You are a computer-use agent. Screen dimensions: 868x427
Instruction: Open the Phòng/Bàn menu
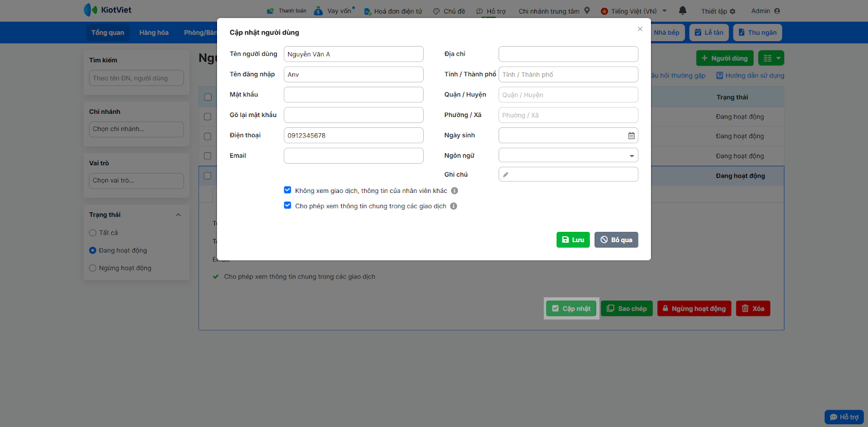200,33
